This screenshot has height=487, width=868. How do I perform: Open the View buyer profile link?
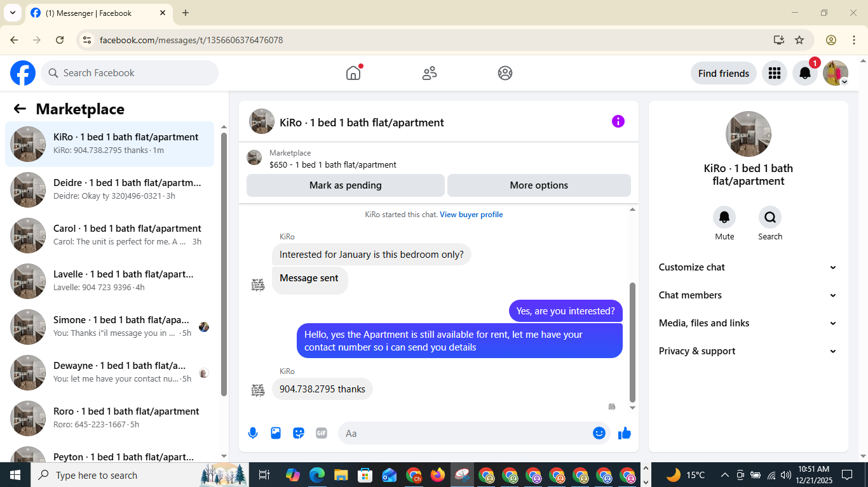[471, 215]
